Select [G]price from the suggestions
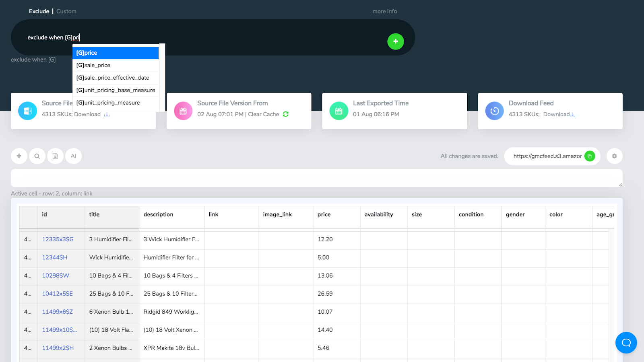The image size is (644, 362). click(116, 53)
